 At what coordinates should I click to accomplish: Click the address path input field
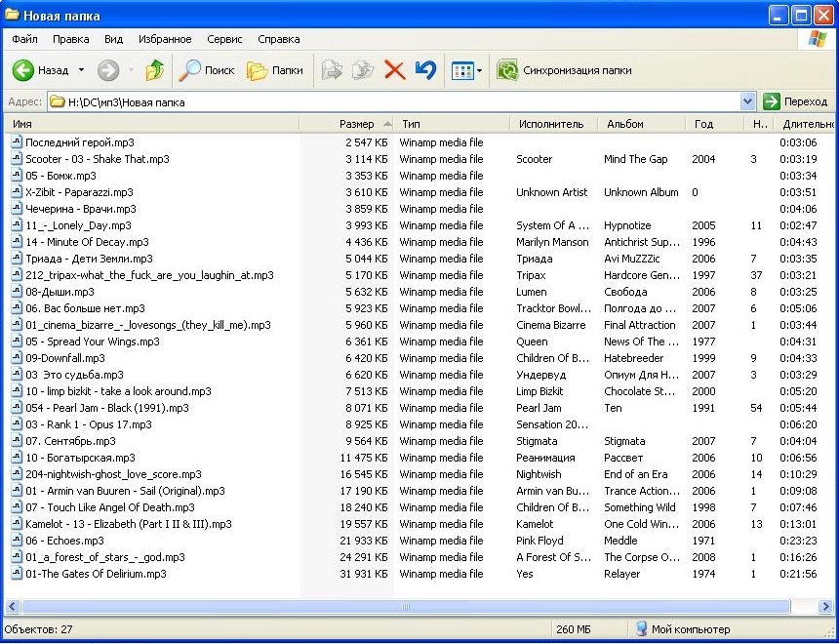394,101
